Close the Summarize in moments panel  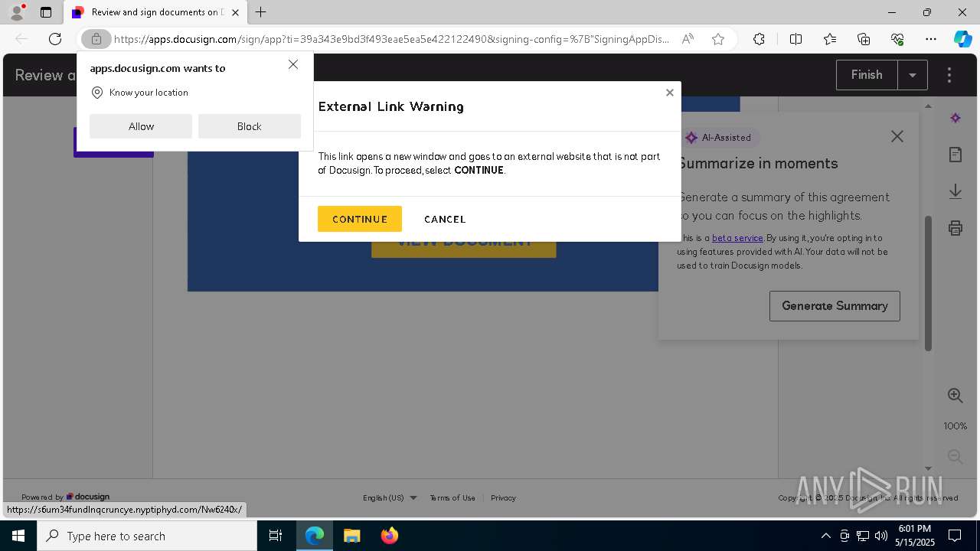pyautogui.click(x=897, y=136)
